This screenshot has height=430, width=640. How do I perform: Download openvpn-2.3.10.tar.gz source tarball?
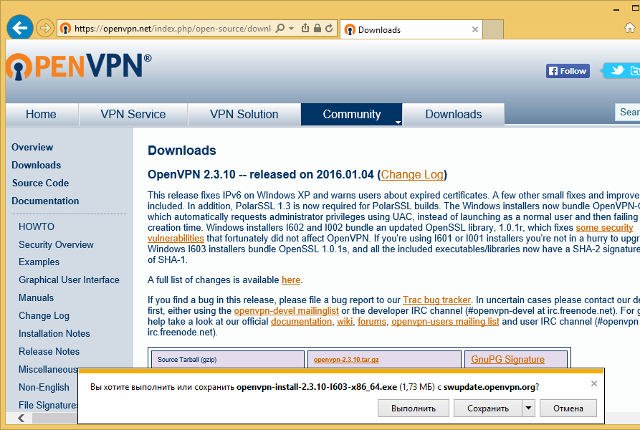coord(346,360)
